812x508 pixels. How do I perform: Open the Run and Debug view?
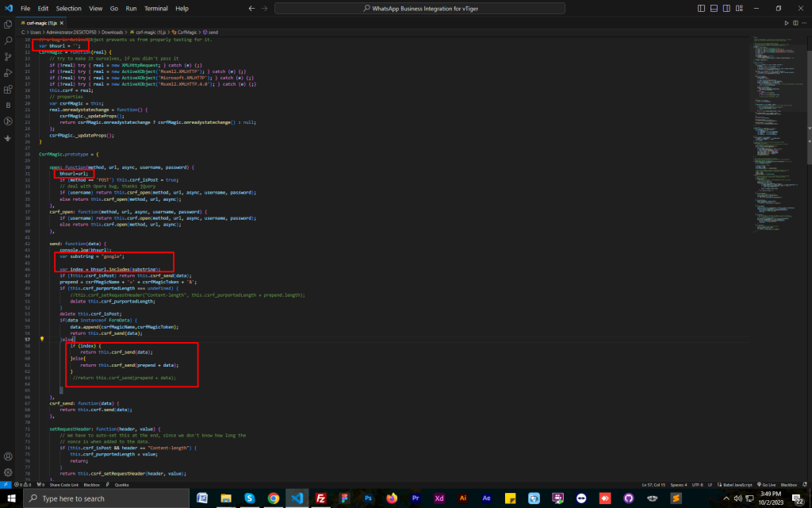[8, 73]
